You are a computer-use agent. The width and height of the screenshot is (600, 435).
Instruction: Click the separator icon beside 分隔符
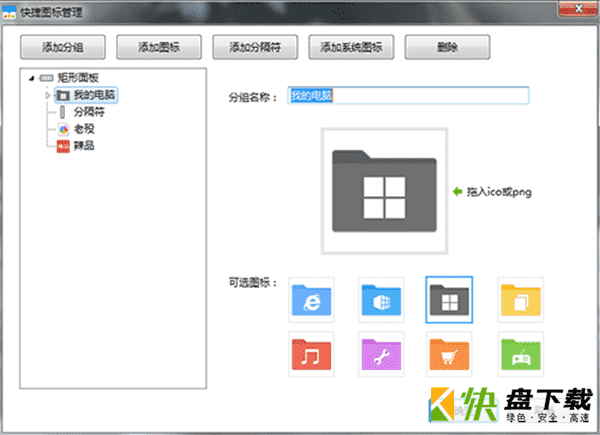point(63,112)
